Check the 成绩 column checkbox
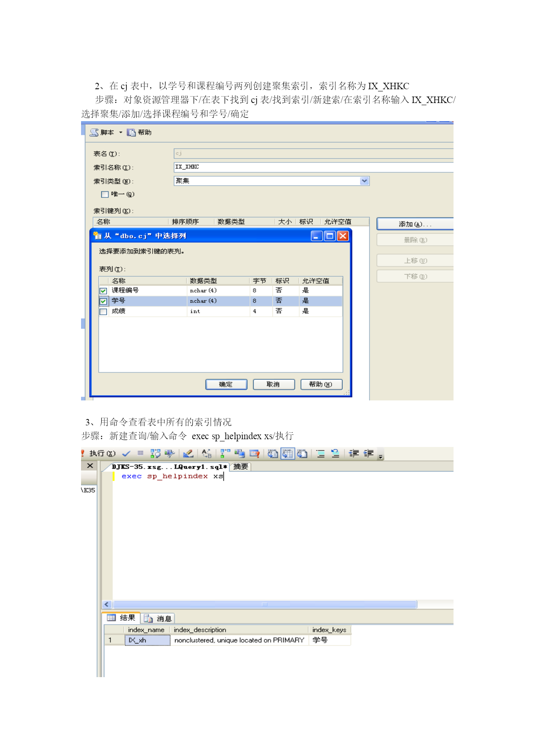Viewport: 535px width, 756px height. coord(103,312)
